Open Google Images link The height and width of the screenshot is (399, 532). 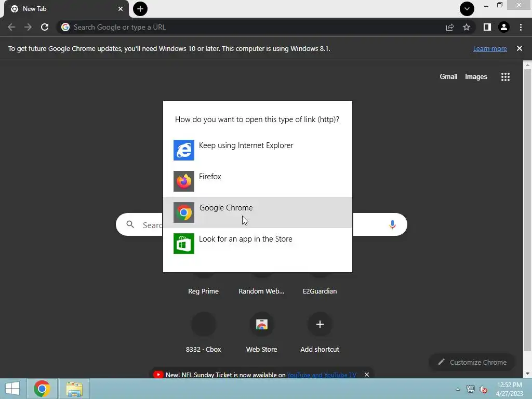pyautogui.click(x=476, y=77)
